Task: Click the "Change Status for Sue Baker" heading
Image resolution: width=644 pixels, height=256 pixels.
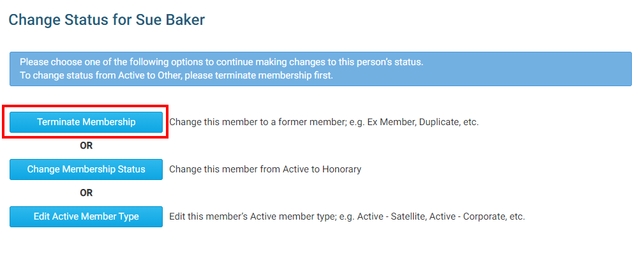Action: 107,20
